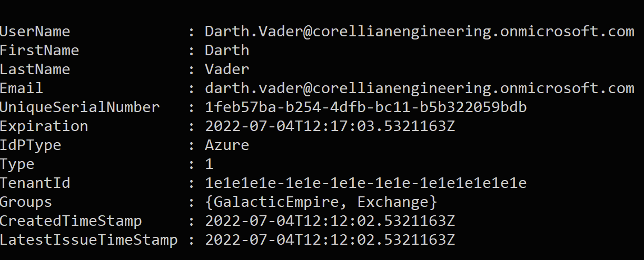Click the TenantId field label
The width and height of the screenshot is (644, 260).
(35, 183)
